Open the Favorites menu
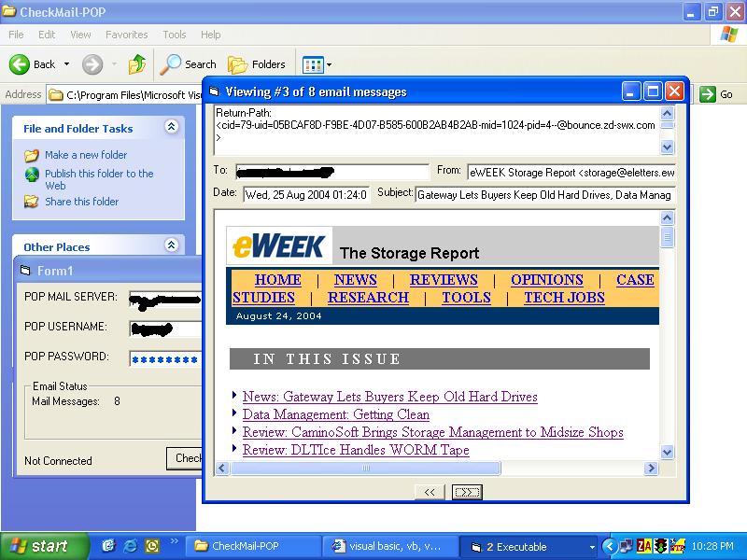Screen dimensions: 747x560 coord(126,35)
